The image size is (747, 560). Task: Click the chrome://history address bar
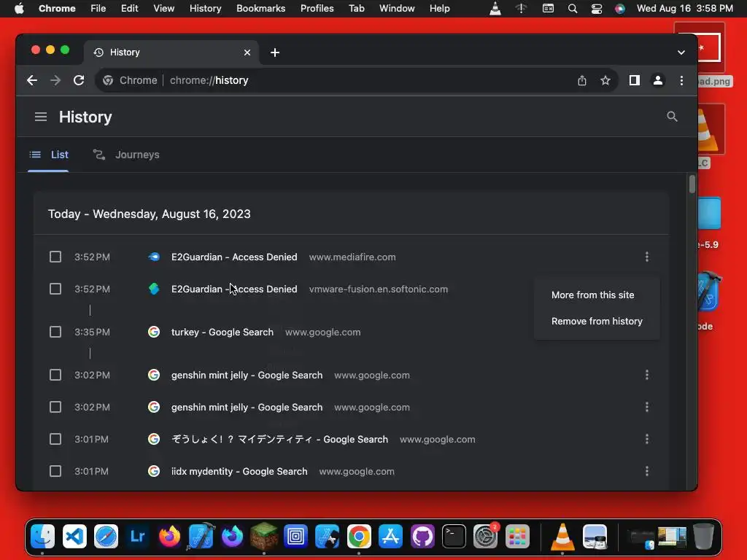[357, 80]
